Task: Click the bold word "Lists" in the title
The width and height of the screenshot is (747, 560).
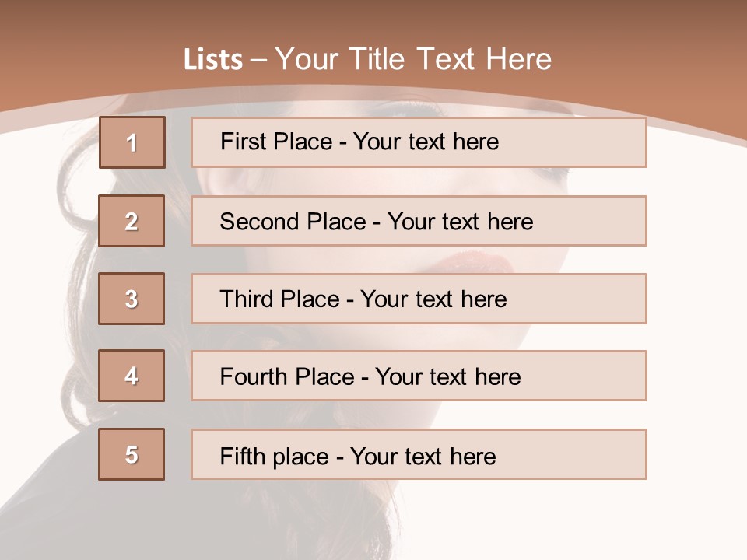Action: click(213, 60)
